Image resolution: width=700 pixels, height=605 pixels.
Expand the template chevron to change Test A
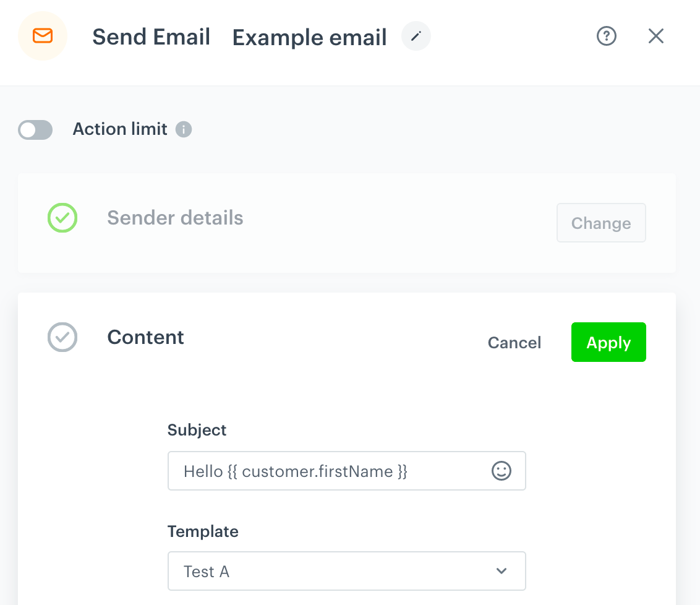click(501, 570)
